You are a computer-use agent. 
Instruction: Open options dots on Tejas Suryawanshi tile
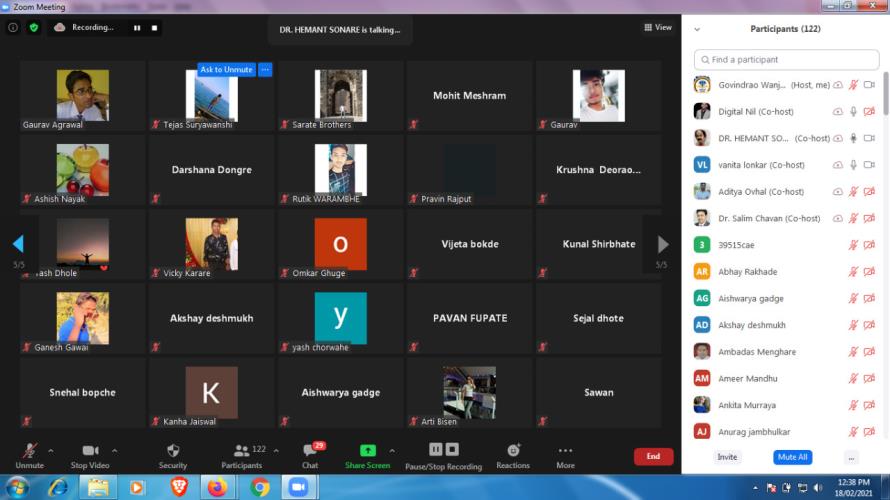(265, 69)
